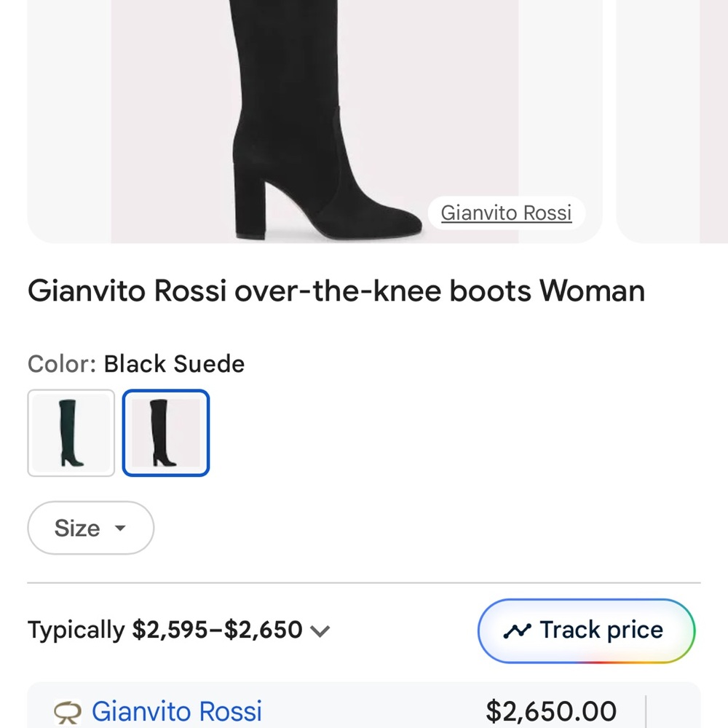
Task: Open the product title link
Action: click(336, 290)
